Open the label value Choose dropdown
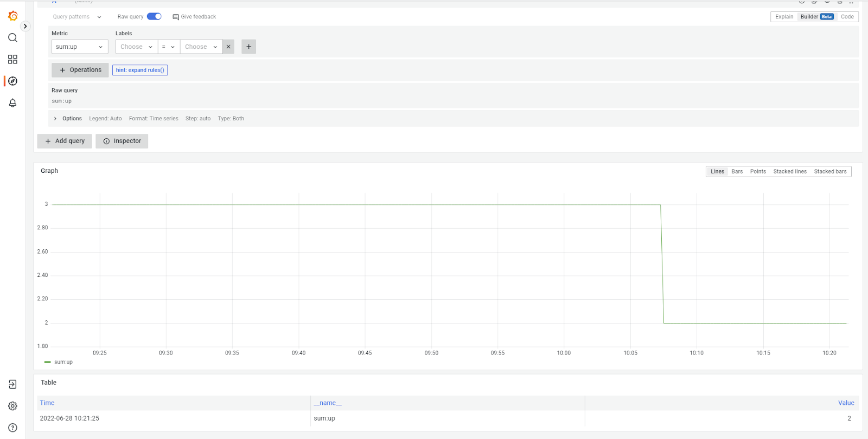This screenshot has width=868, height=439. pos(201,47)
